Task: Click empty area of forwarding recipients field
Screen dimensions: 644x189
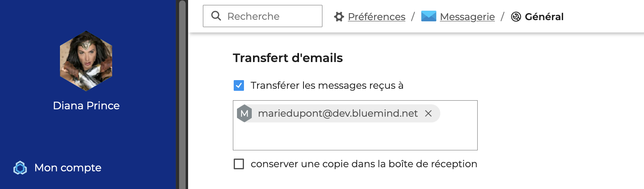Action: click(355, 136)
